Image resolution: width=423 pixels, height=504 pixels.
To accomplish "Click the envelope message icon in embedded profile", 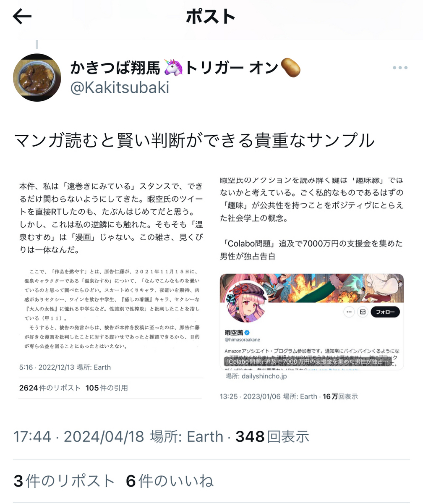I will (x=363, y=312).
